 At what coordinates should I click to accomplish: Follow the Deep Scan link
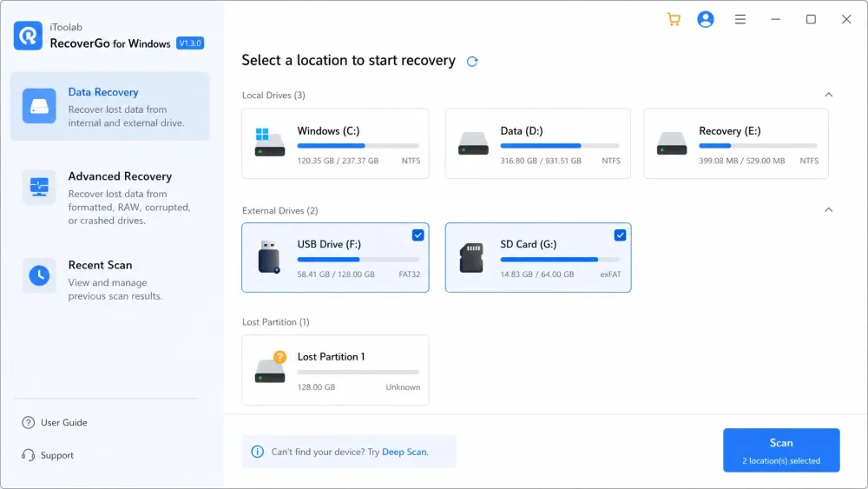(404, 452)
